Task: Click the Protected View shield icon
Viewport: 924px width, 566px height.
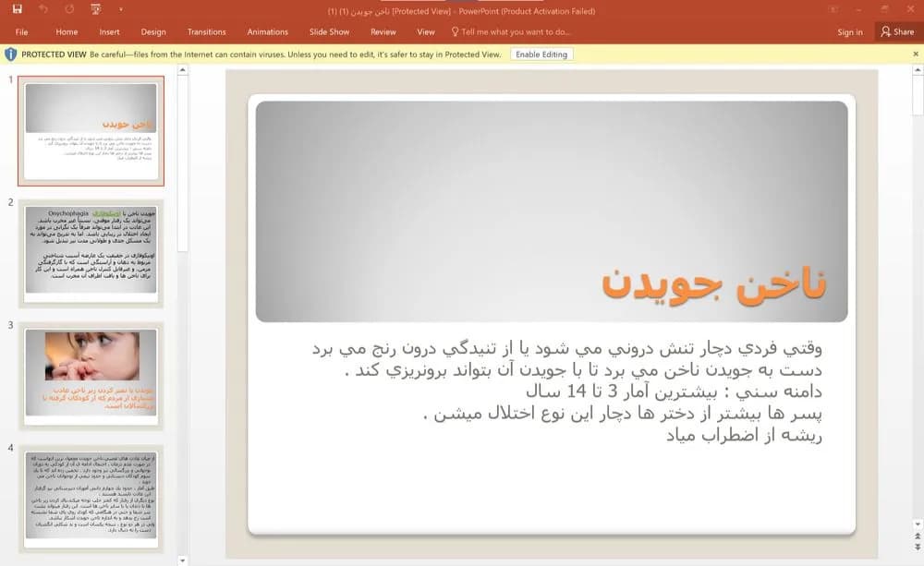Action: [x=10, y=54]
